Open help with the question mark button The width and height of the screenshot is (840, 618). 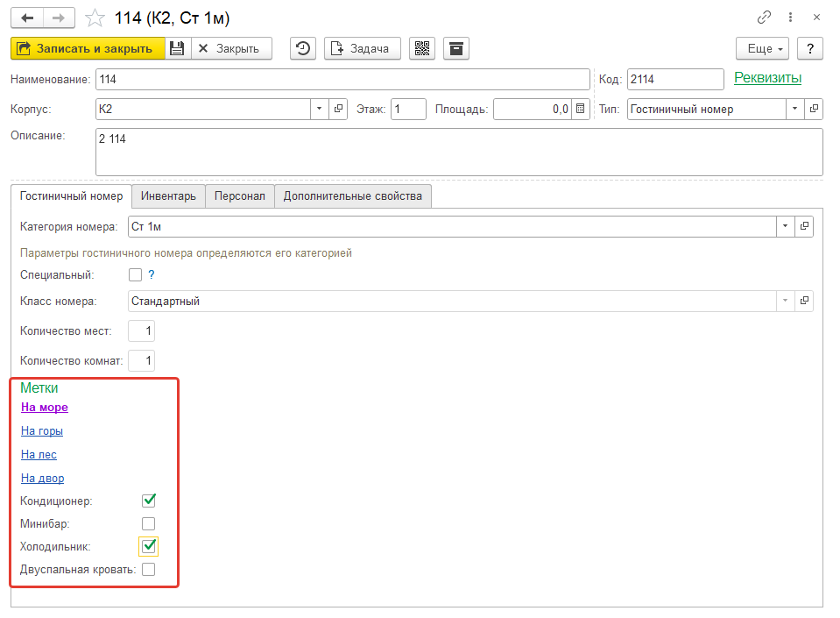click(x=810, y=48)
